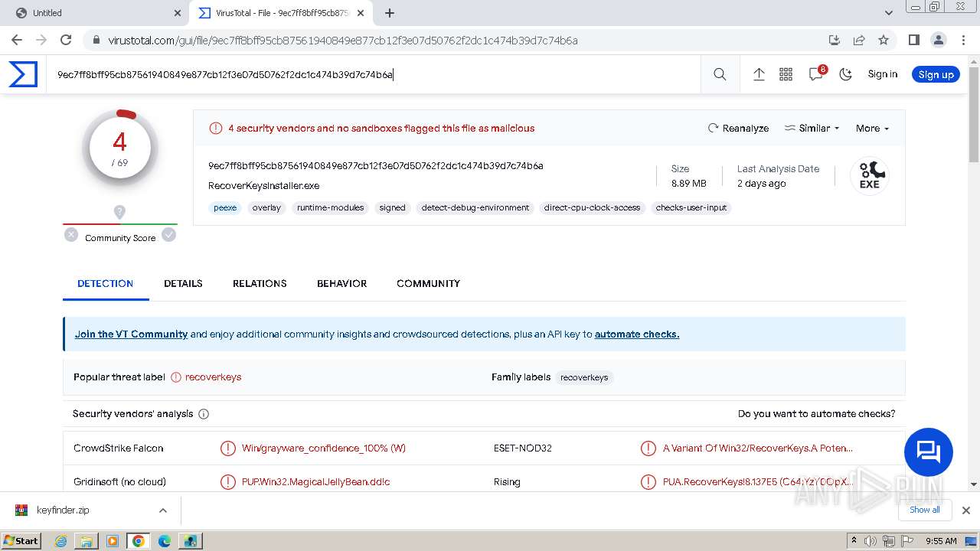Click Show all downloads button
The width and height of the screenshot is (980, 551).
924,510
